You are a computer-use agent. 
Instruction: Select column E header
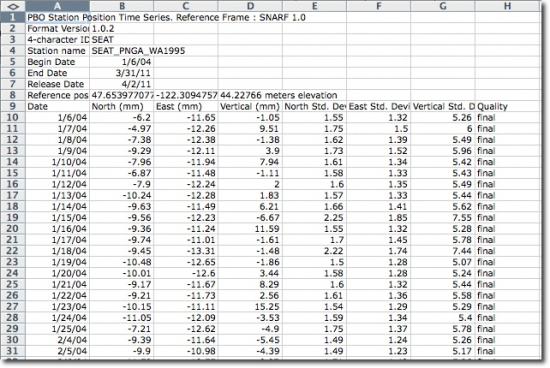315,6
